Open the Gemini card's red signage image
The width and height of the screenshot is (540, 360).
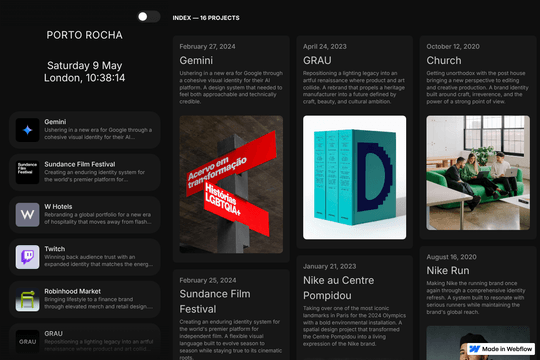[231, 184]
